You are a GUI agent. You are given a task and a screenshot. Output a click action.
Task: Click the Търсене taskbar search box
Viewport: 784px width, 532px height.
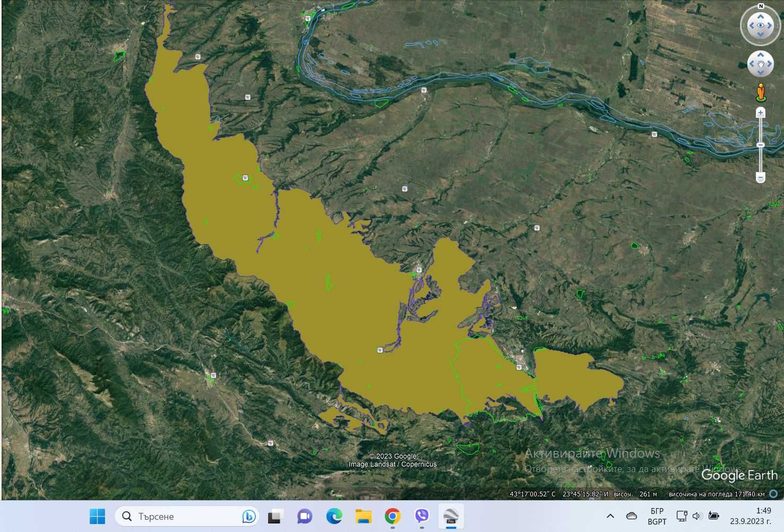click(187, 516)
